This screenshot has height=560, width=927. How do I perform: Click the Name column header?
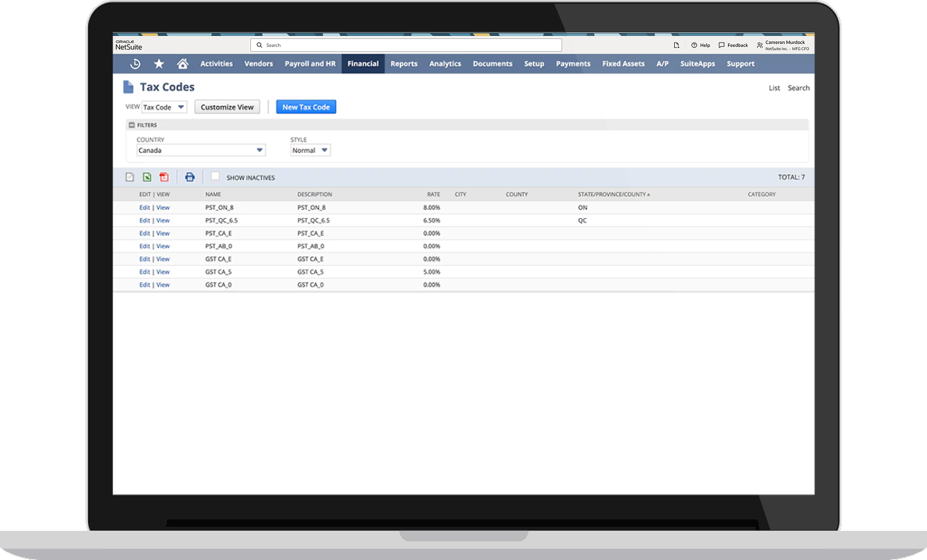(x=213, y=194)
